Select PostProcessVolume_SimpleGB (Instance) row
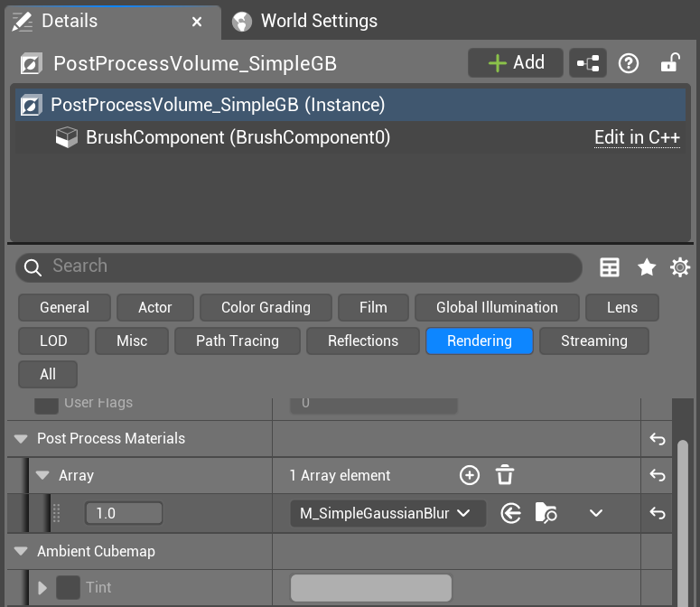The image size is (700, 607). point(350,105)
